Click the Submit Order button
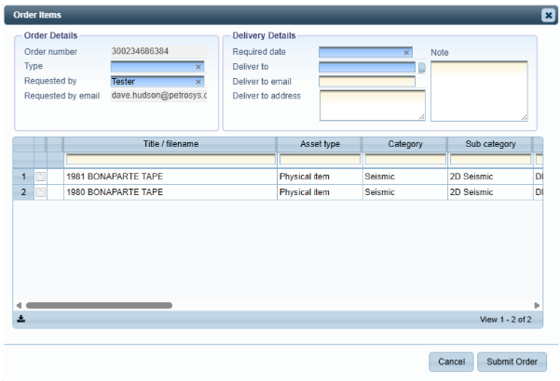The width and height of the screenshot is (560, 381). click(512, 362)
